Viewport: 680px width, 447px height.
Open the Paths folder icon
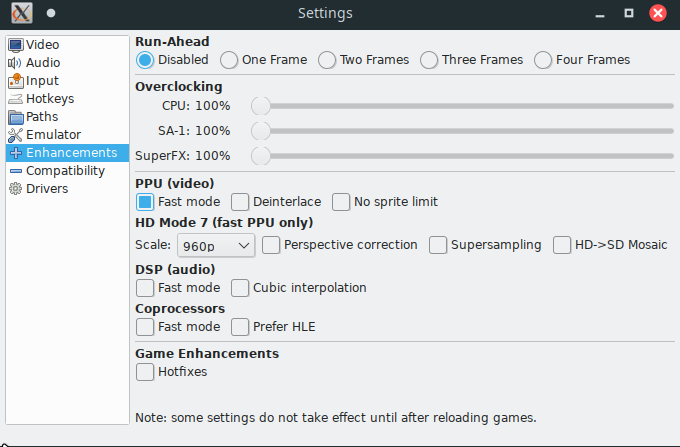pyautogui.click(x=16, y=117)
